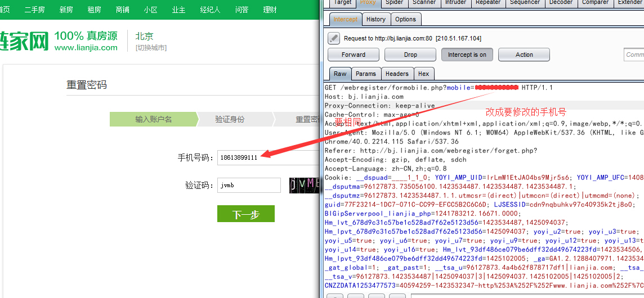This screenshot has width=644, height=298.
Task: Click the 'Proxy-Connection: keep-alive' line
Action: pyautogui.click(x=379, y=106)
